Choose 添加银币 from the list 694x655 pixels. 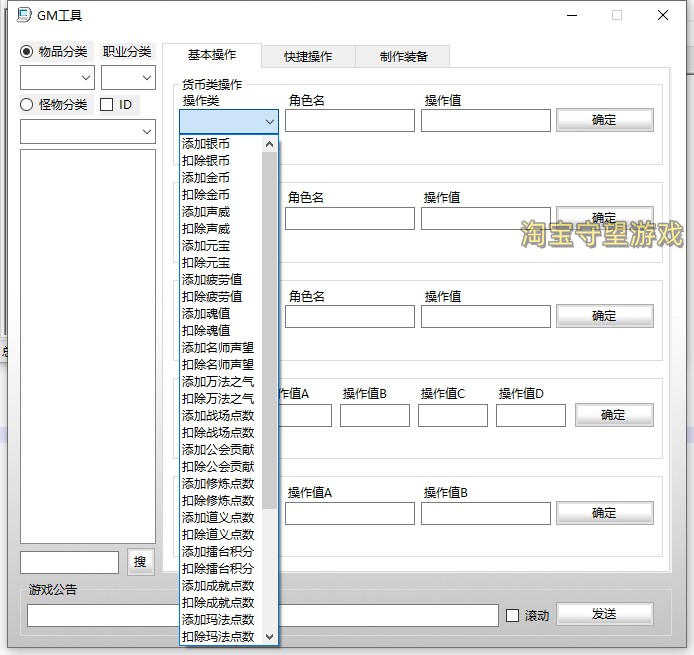(221, 144)
